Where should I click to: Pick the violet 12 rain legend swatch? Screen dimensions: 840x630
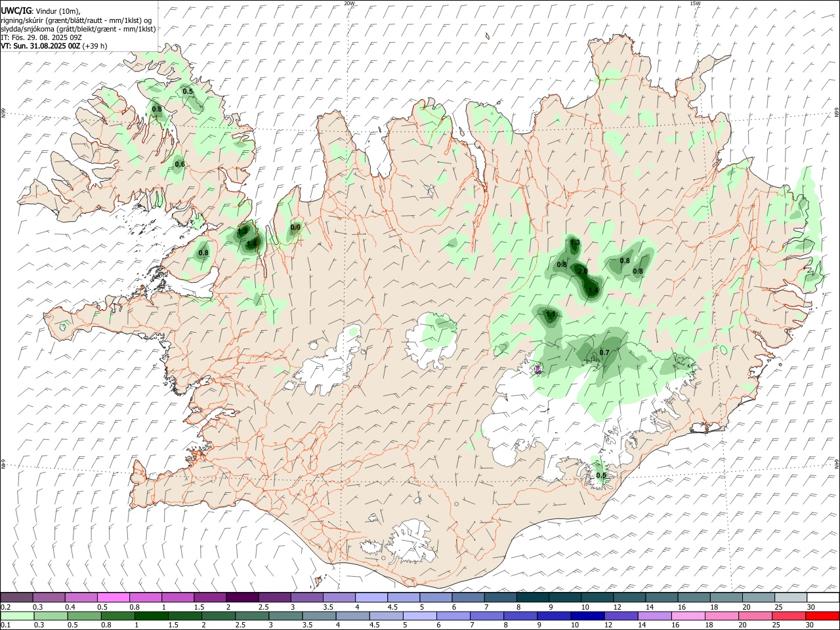(x=621, y=616)
